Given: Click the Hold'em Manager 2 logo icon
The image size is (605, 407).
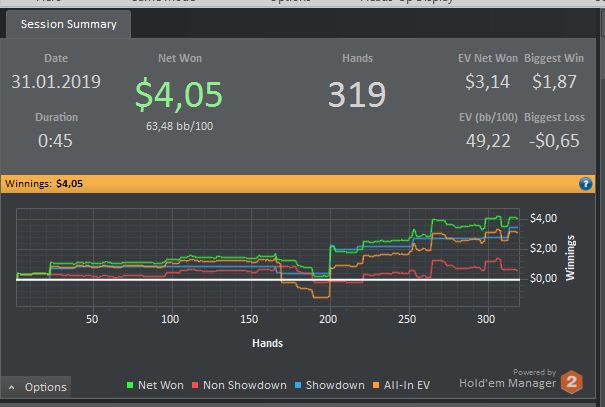Looking at the screenshot, I should point(571,382).
